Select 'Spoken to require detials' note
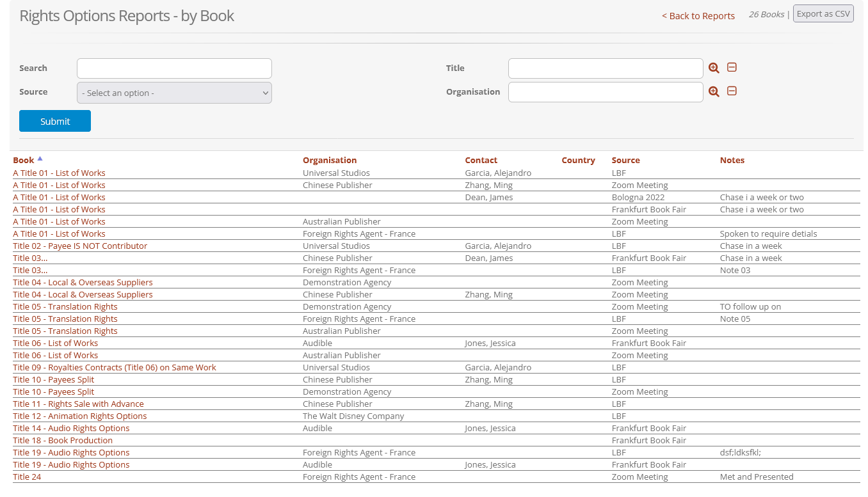 pyautogui.click(x=768, y=233)
